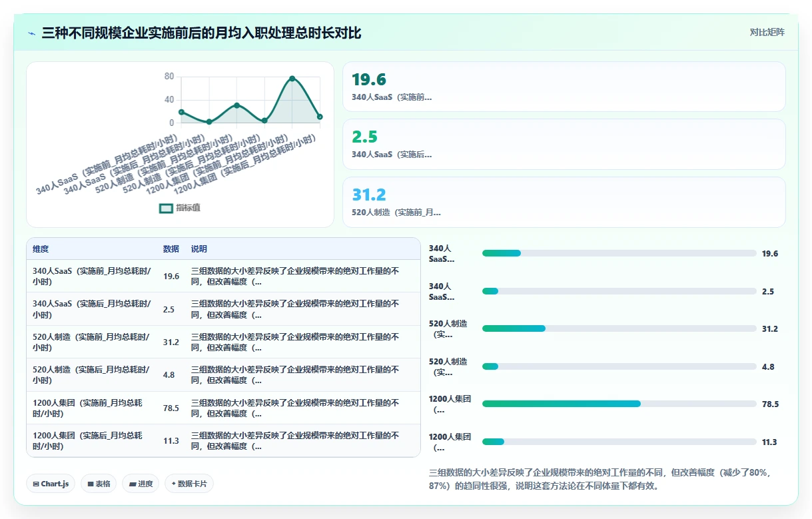Click the progress bar valued 78.5
This screenshot has width=812, height=519.
coord(619,404)
